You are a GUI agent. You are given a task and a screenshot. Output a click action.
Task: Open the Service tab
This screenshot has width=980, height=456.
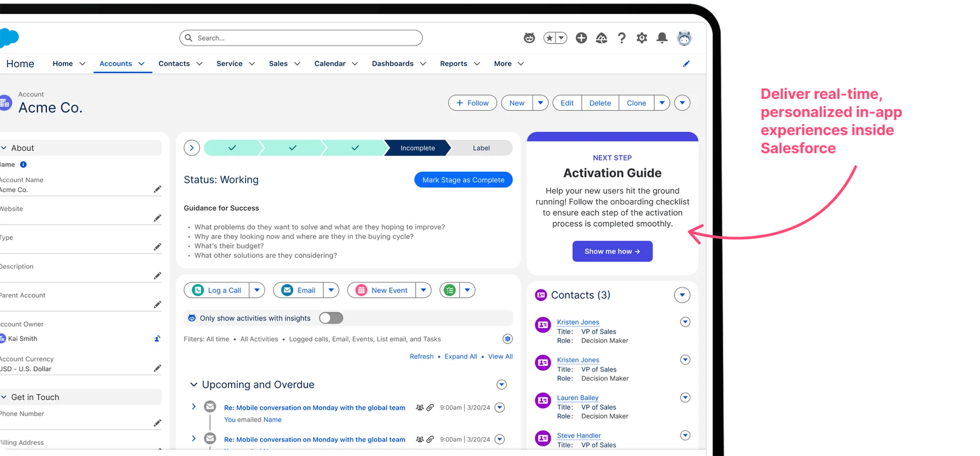click(229, 64)
